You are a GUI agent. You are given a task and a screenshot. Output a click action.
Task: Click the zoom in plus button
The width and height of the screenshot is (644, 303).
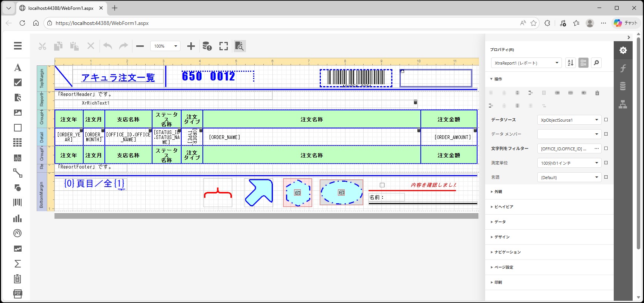(191, 46)
